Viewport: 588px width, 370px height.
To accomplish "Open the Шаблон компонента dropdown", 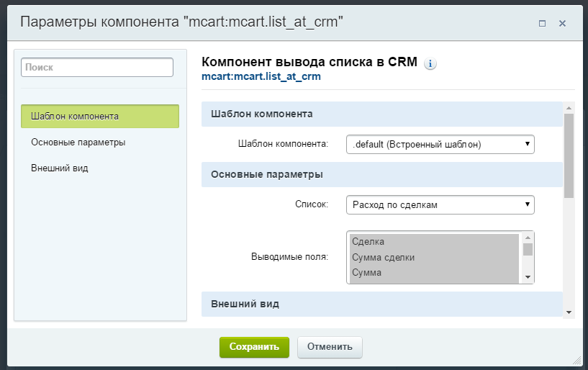I will 440,144.
